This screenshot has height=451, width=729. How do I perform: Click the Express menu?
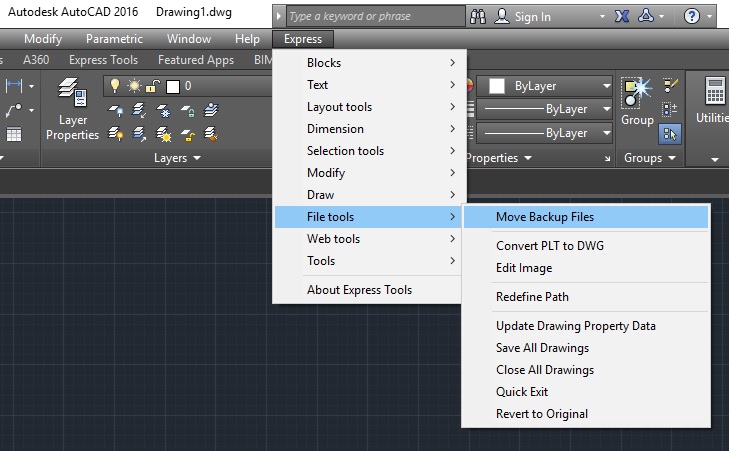303,39
